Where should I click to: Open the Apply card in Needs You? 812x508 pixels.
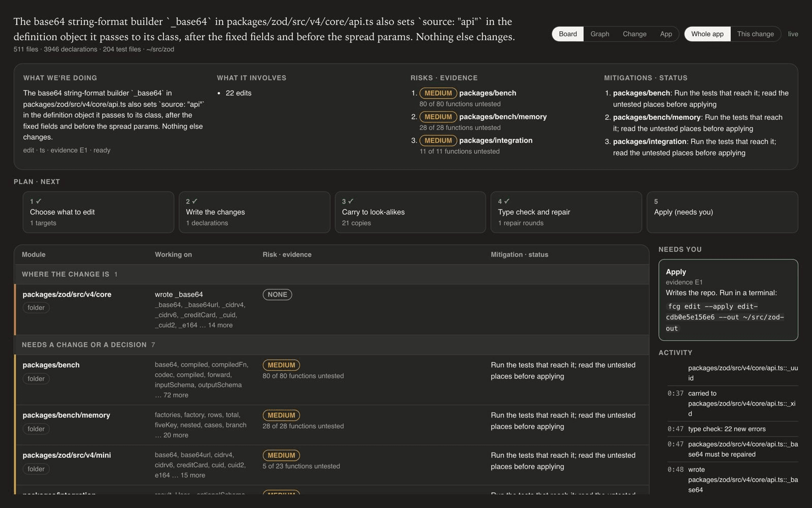pos(728,300)
